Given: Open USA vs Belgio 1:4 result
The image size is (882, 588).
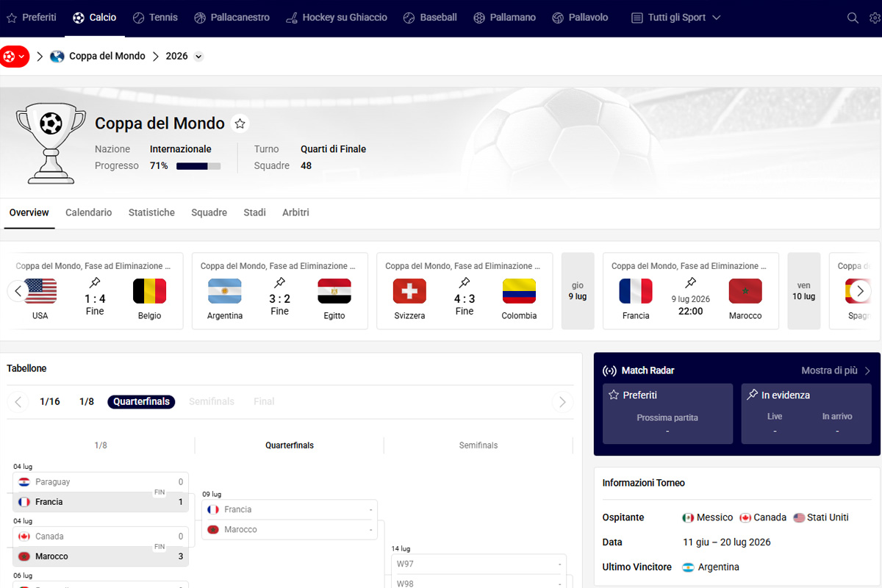Looking at the screenshot, I should point(95,298).
